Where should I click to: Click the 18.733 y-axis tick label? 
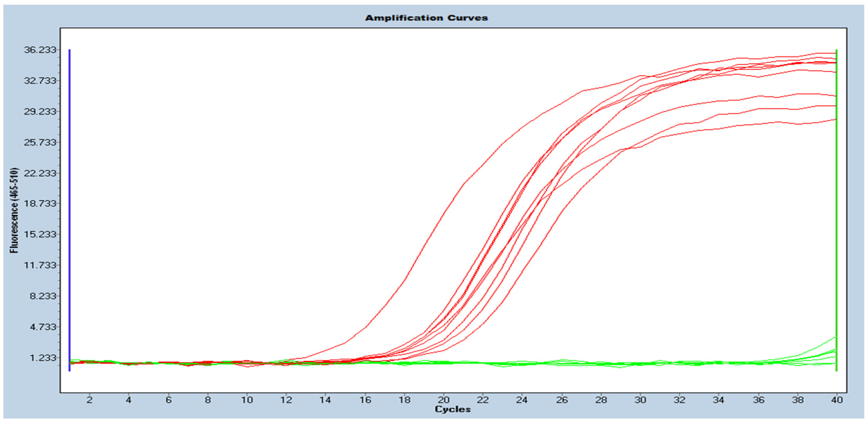(40, 204)
